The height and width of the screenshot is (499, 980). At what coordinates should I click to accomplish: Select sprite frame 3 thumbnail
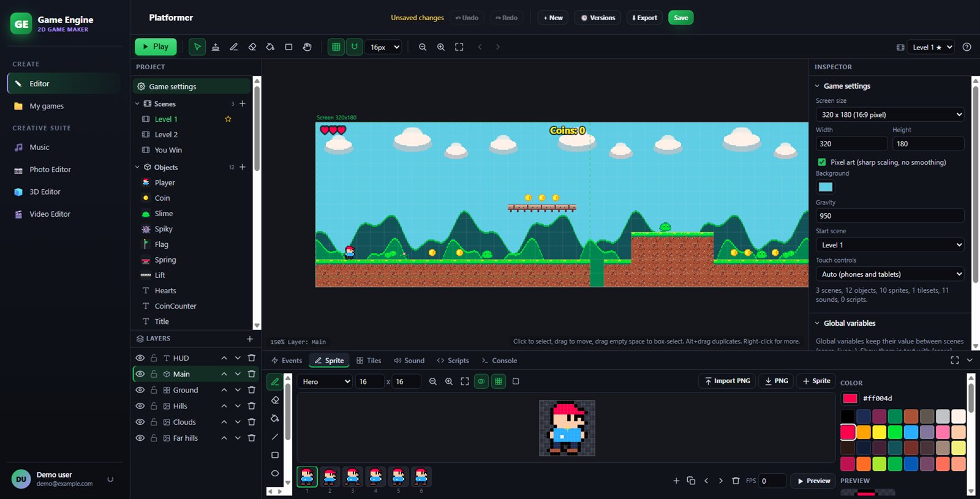353,476
